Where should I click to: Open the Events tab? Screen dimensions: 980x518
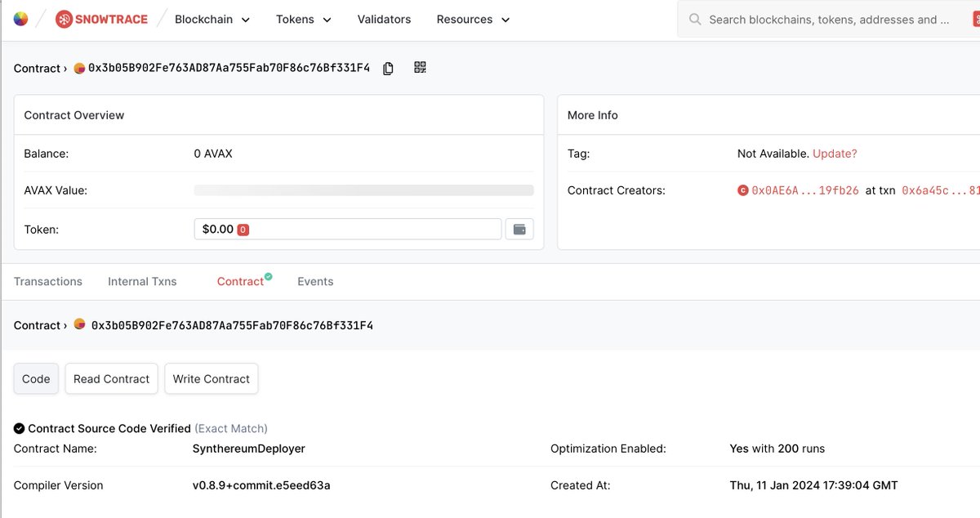315,281
